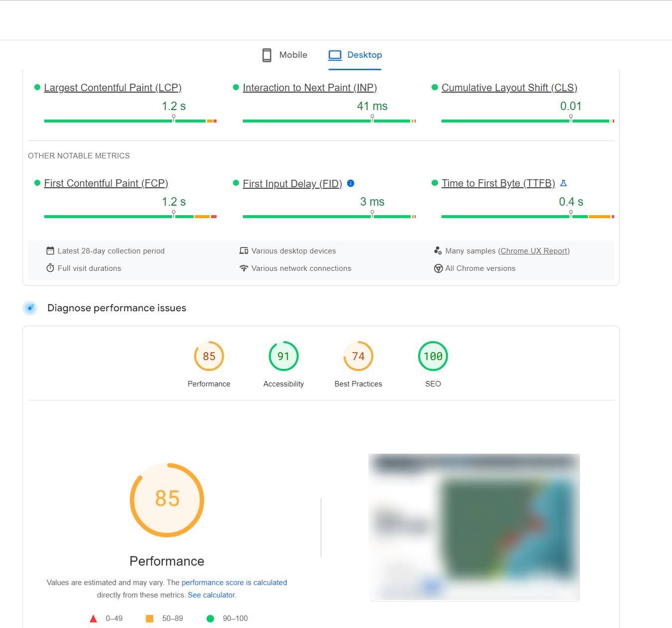Click the FID value '3 ms'
The image size is (672, 628).
point(372,202)
